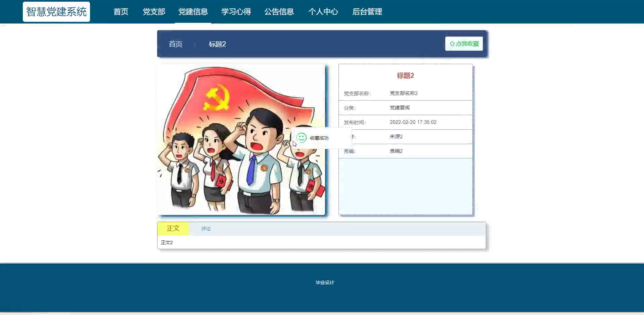Click the star icon in the favorite button
The image size is (644, 315).
[452, 44]
